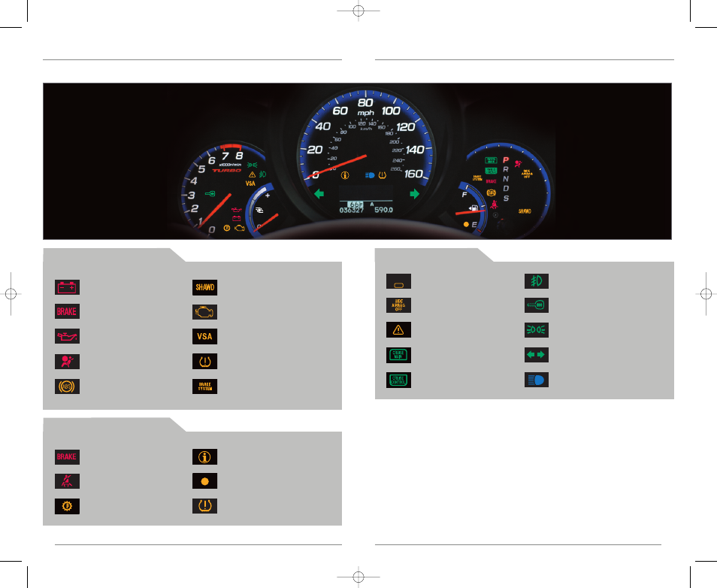The height and width of the screenshot is (588, 717).
Task: Click the amber circled 'i' message icon in the legend
Action: tap(205, 456)
